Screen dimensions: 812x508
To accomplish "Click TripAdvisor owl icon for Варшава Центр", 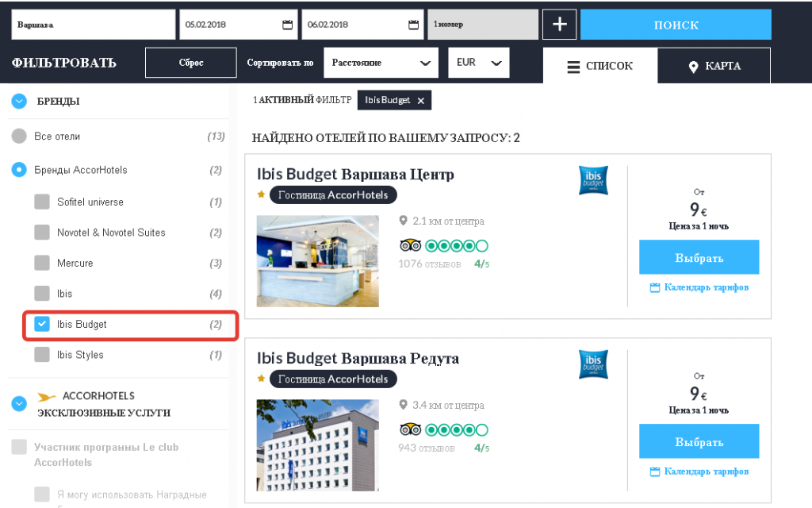I will [410, 245].
